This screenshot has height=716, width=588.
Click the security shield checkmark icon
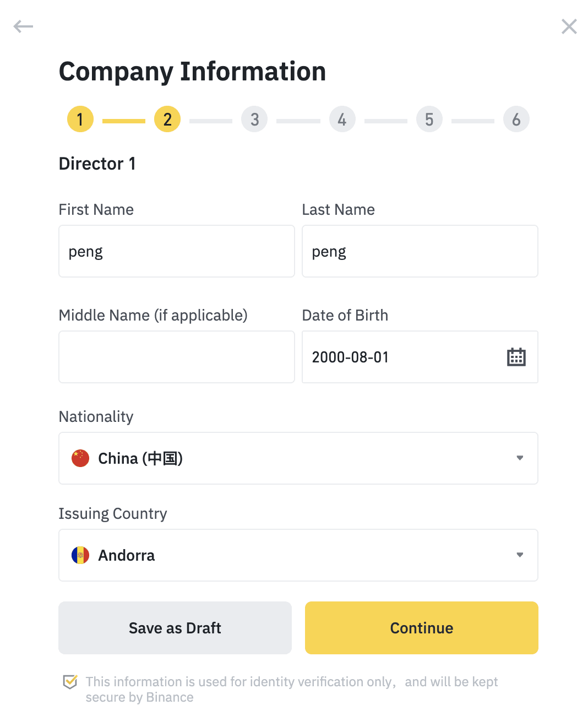pyautogui.click(x=70, y=682)
